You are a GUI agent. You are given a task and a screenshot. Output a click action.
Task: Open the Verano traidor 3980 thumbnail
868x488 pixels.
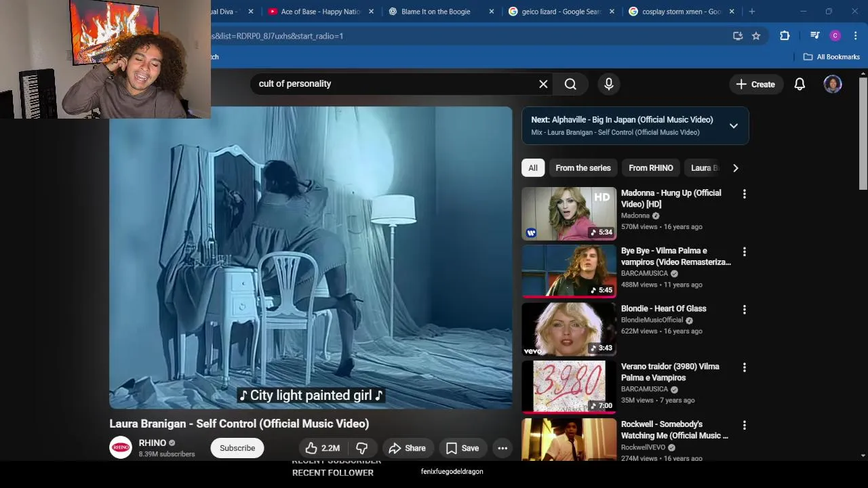pyautogui.click(x=569, y=387)
